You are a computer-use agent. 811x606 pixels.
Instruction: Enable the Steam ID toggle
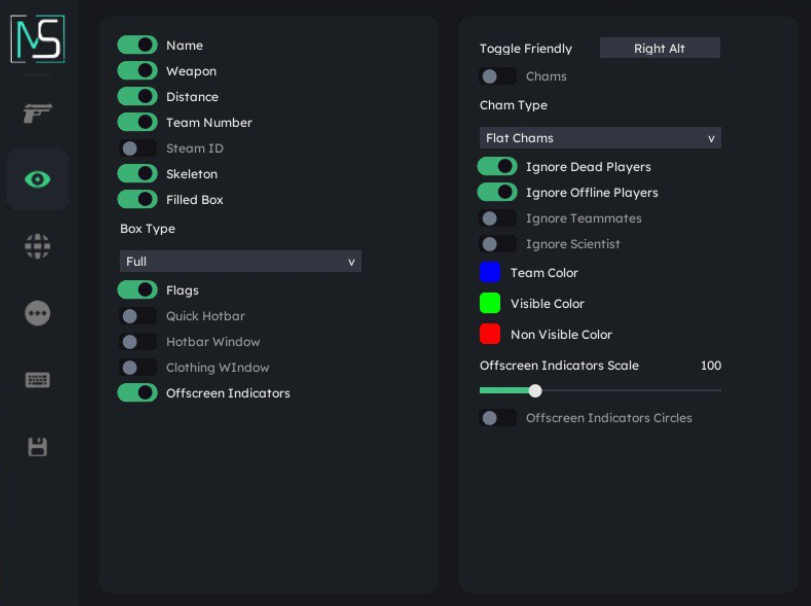pyautogui.click(x=137, y=148)
